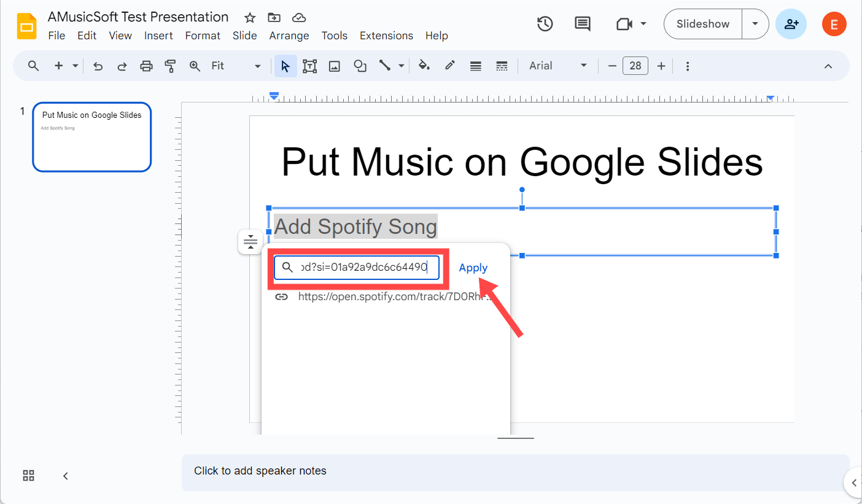Open the Format menu
Screen dimensions: 862x504
pos(203,36)
